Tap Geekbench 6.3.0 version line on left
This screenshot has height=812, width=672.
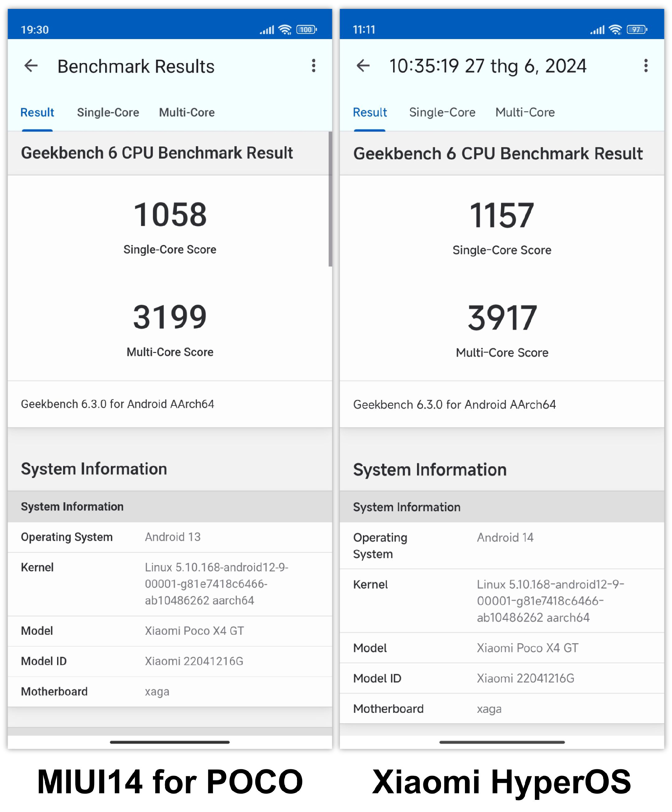coord(117,404)
